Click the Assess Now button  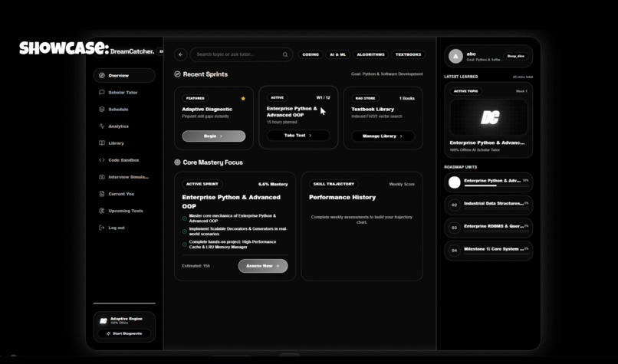pos(263,266)
